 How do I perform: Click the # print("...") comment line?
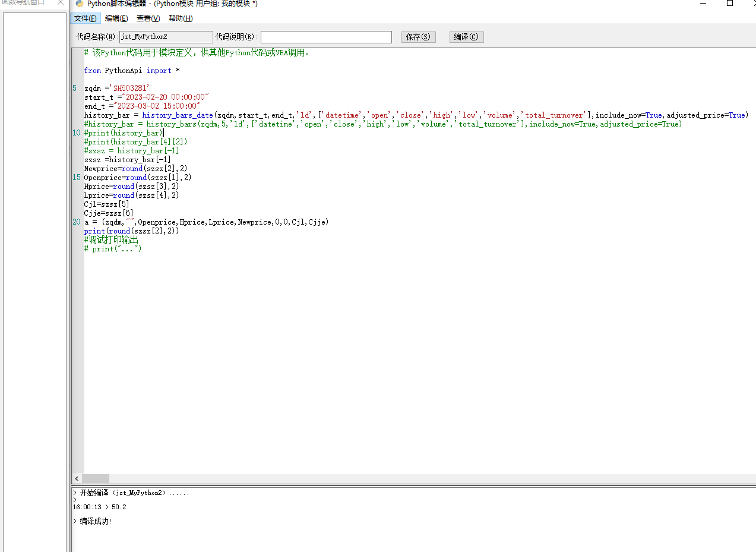click(x=113, y=249)
